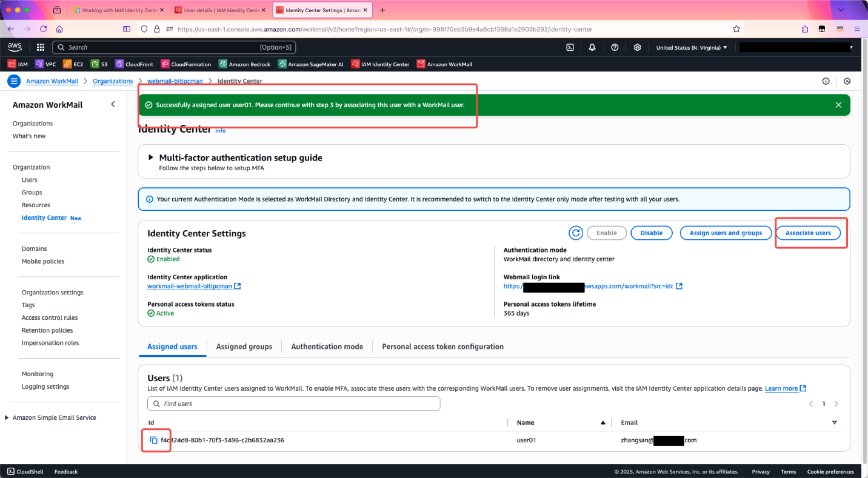Go back to the previous browser page
The height and width of the screenshot is (478, 868).
11,28
